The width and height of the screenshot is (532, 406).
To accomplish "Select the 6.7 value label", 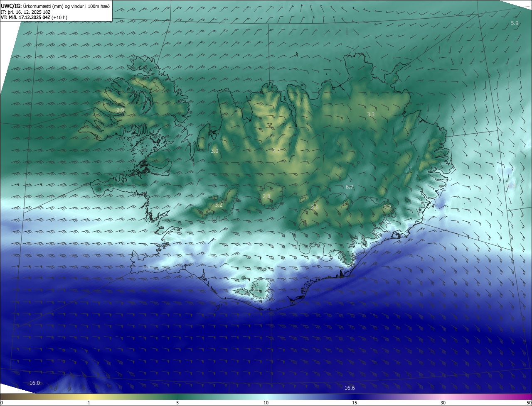I will tap(350, 187).
